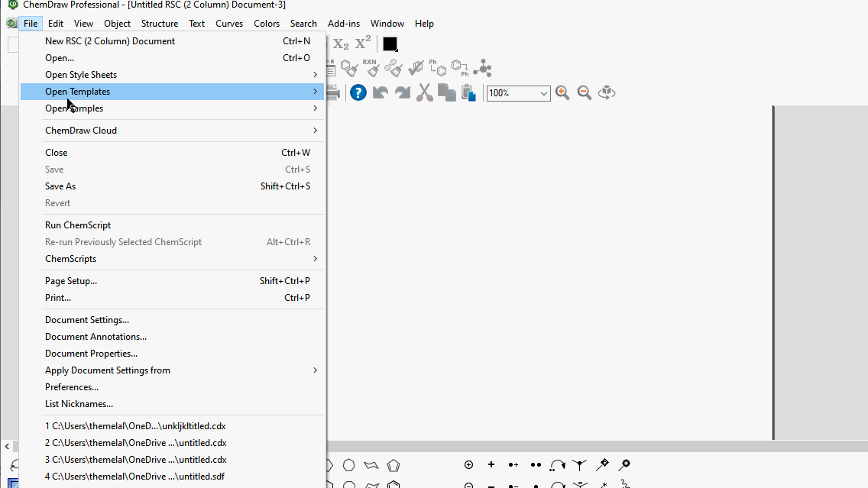Click the superscript X2 formatting icon

click(363, 44)
